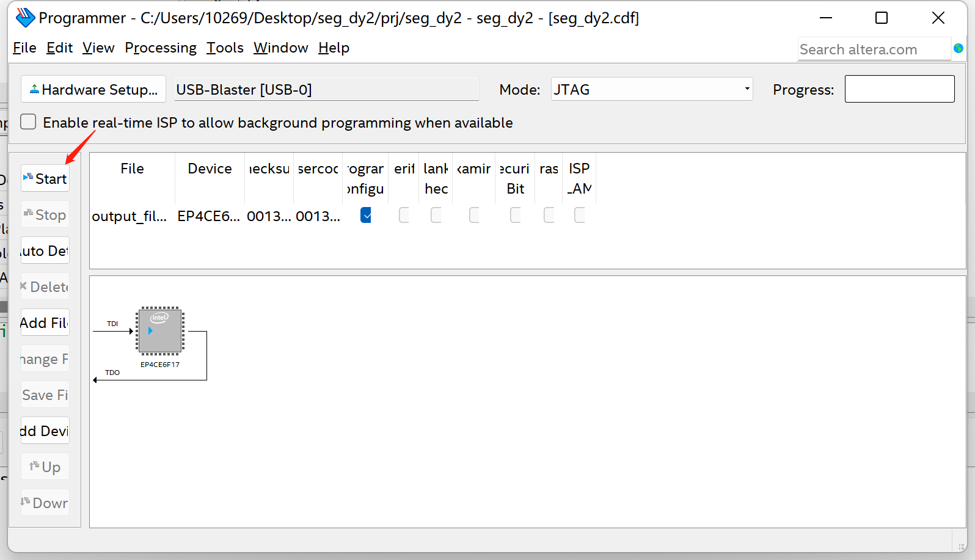
Task: Click the Security Bit column header
Action: (515, 178)
